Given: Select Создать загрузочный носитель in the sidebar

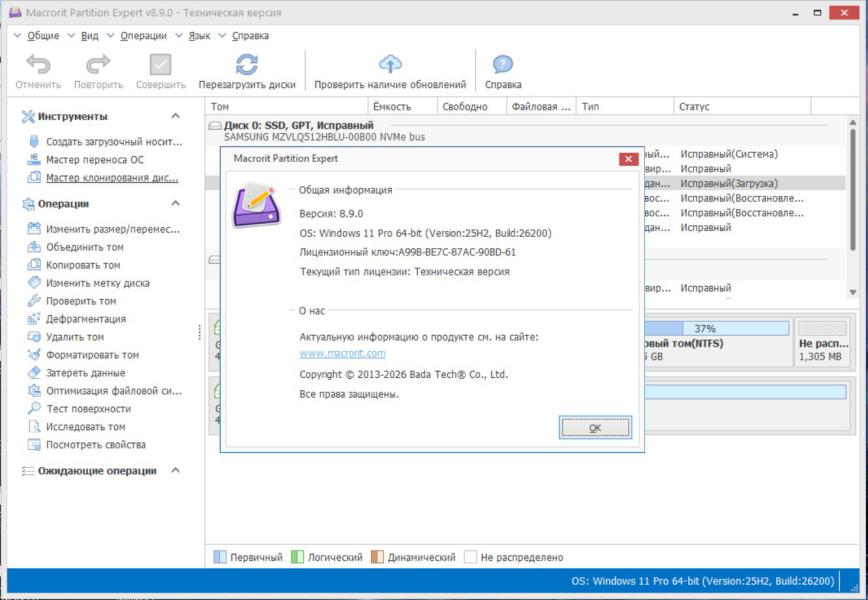Looking at the screenshot, I should click(111, 142).
